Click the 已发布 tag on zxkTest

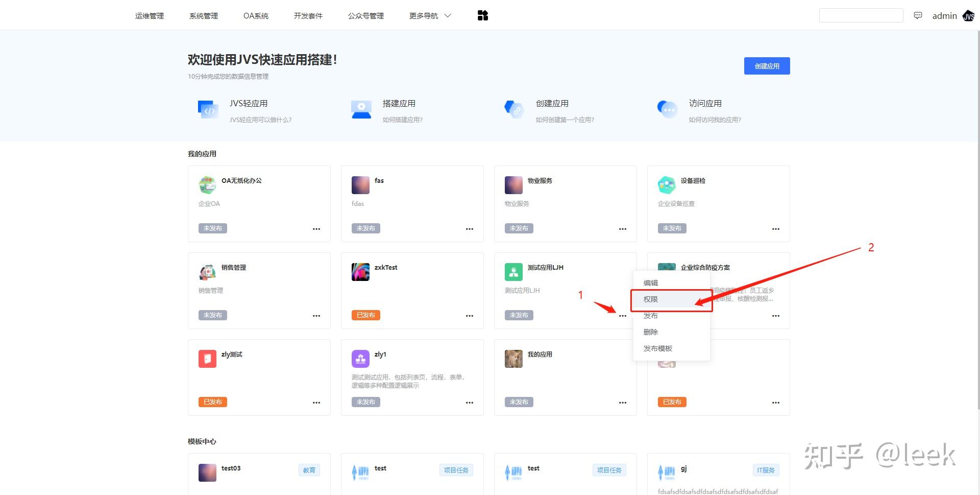(x=365, y=315)
